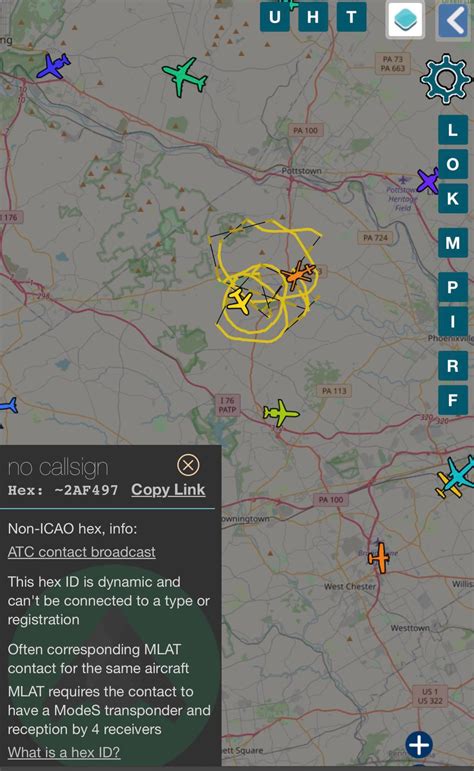This screenshot has width=474, height=771.
Task: Zoom in with the plus button
Action: tap(419, 745)
